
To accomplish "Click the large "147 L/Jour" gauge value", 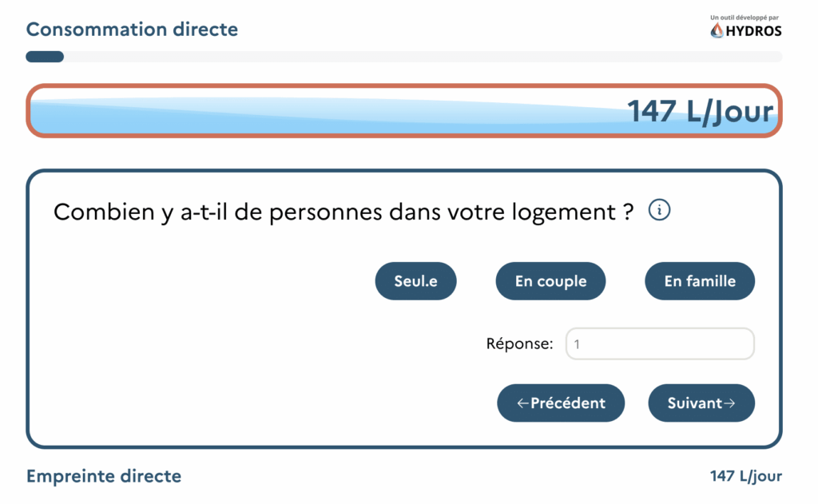I will [x=701, y=112].
